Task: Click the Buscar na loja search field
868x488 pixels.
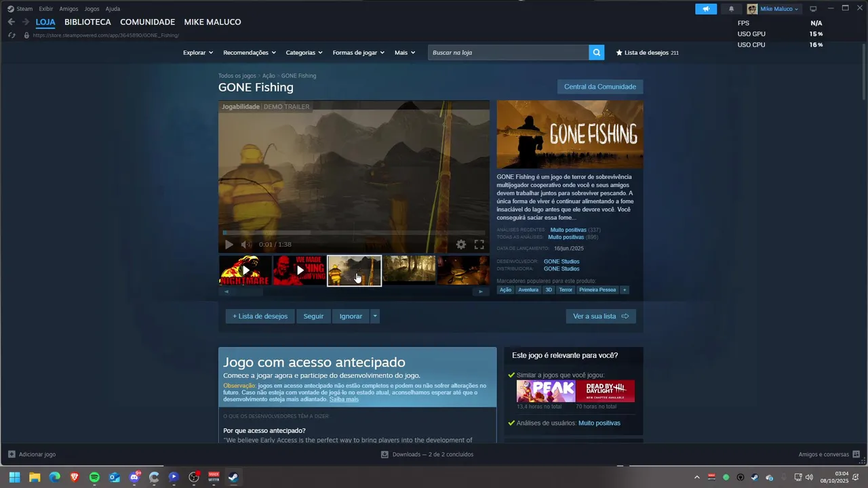Action: 508,52
